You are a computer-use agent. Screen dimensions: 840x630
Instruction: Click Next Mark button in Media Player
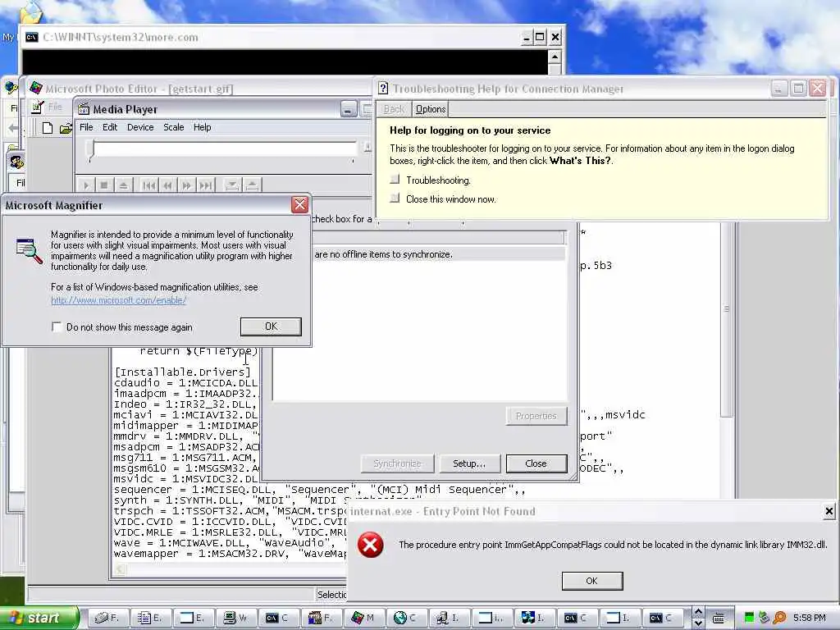pos(205,185)
